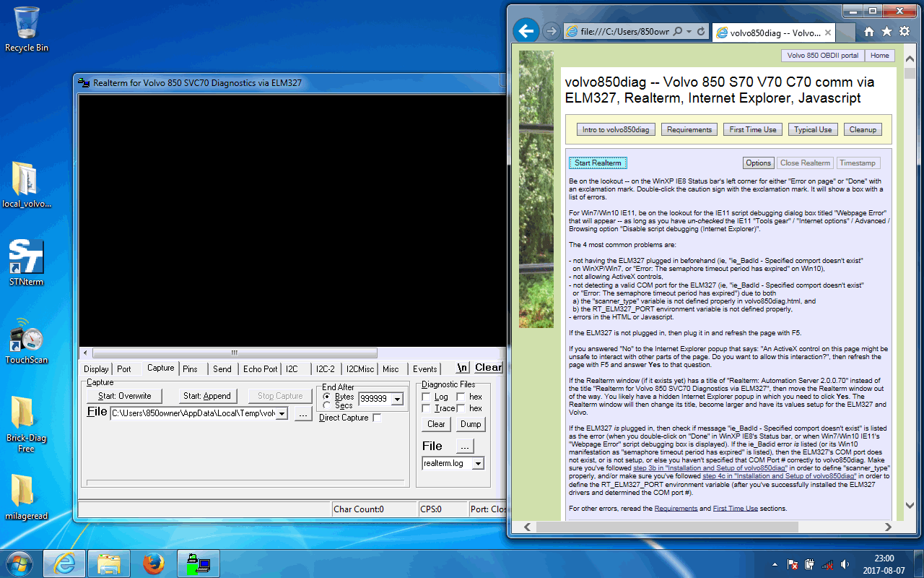Open the I2C tab
Screen dimensions: 924x578
click(x=292, y=369)
